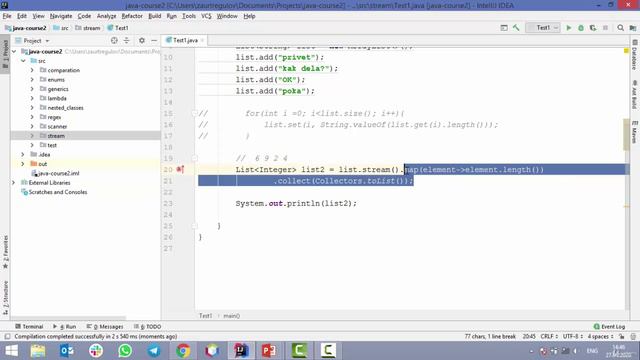The height and width of the screenshot is (360, 640).
Task: Change CRLF line separator in status bar
Action: 549,336
